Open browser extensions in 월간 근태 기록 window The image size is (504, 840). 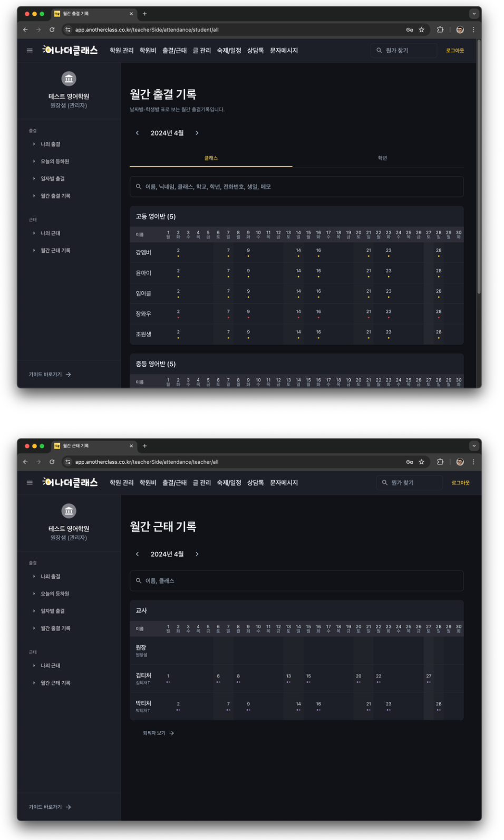click(x=440, y=462)
